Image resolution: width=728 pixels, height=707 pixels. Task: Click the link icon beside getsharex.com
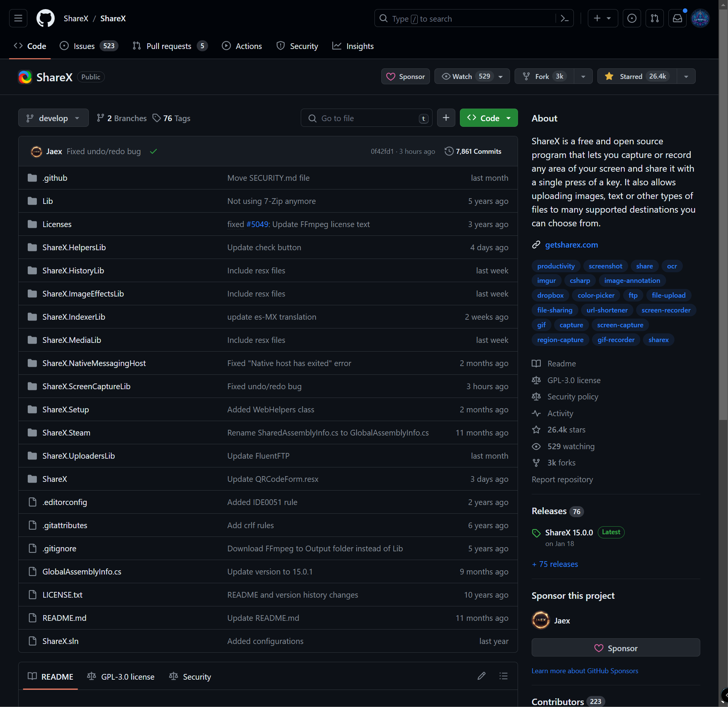(536, 245)
